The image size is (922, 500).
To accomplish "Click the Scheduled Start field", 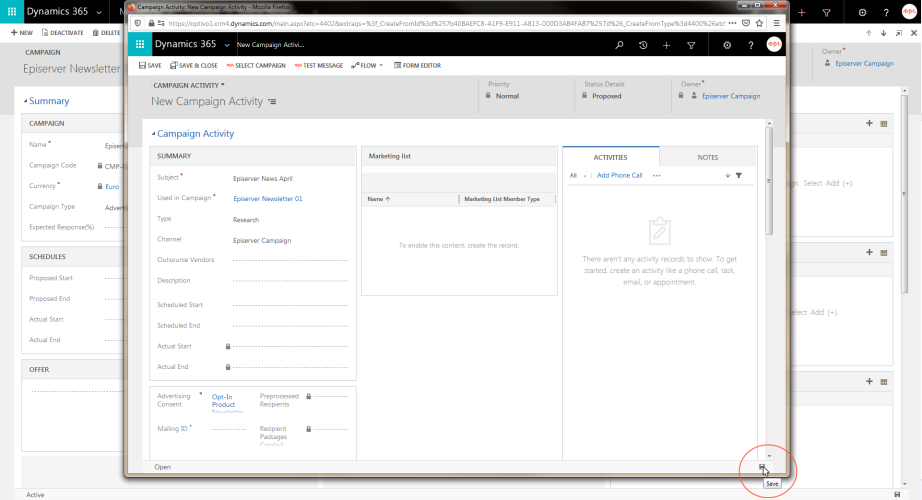I will [x=290, y=305].
